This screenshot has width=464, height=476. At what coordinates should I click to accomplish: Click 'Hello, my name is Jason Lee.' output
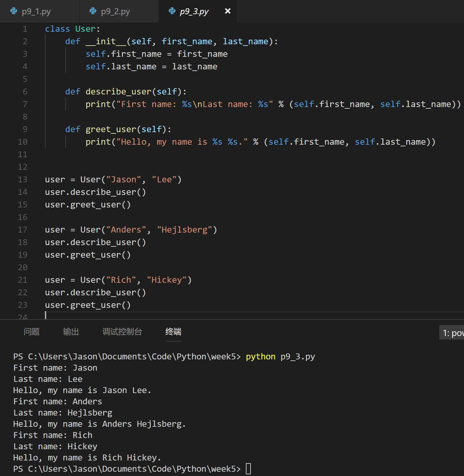click(x=82, y=390)
